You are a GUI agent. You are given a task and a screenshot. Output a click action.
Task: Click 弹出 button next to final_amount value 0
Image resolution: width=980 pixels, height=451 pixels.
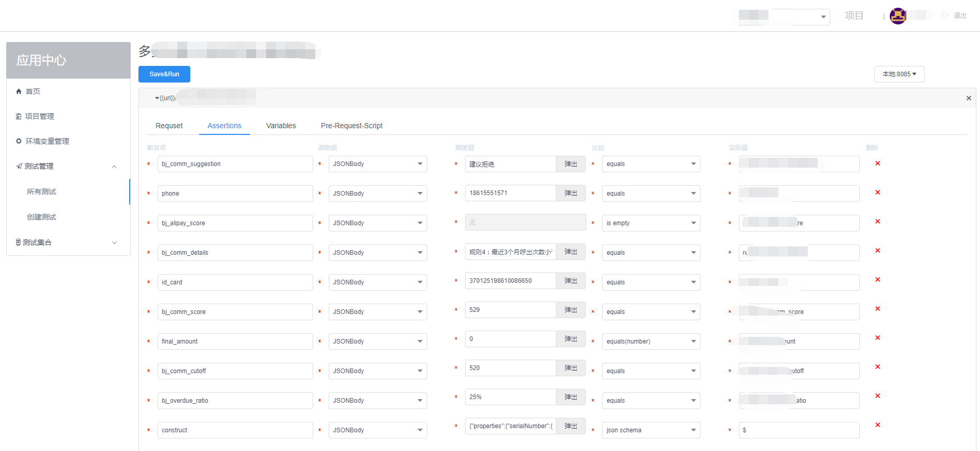coord(571,339)
